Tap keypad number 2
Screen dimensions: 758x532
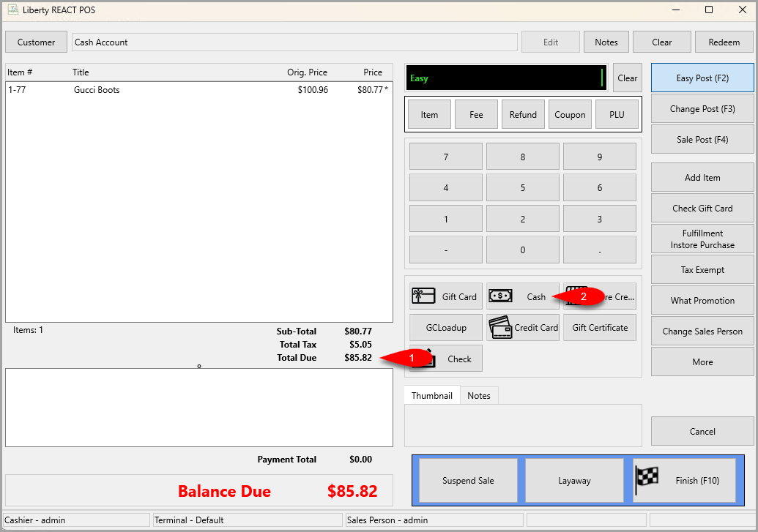tap(523, 219)
